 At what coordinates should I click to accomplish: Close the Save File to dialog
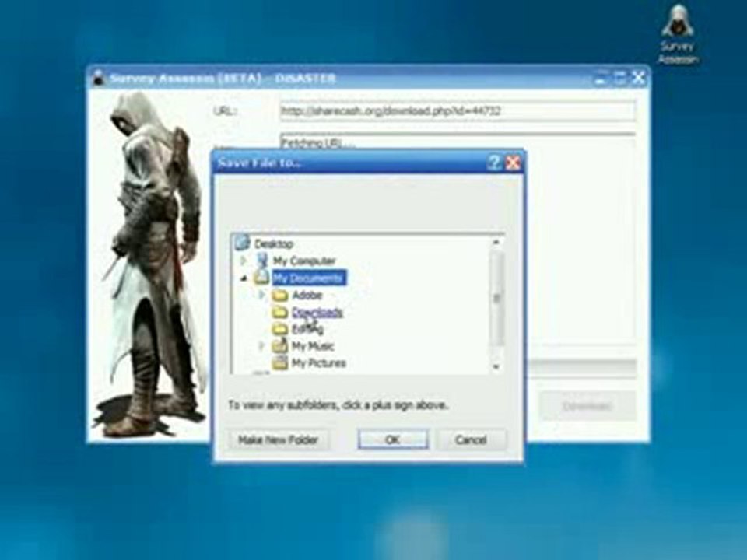point(513,163)
